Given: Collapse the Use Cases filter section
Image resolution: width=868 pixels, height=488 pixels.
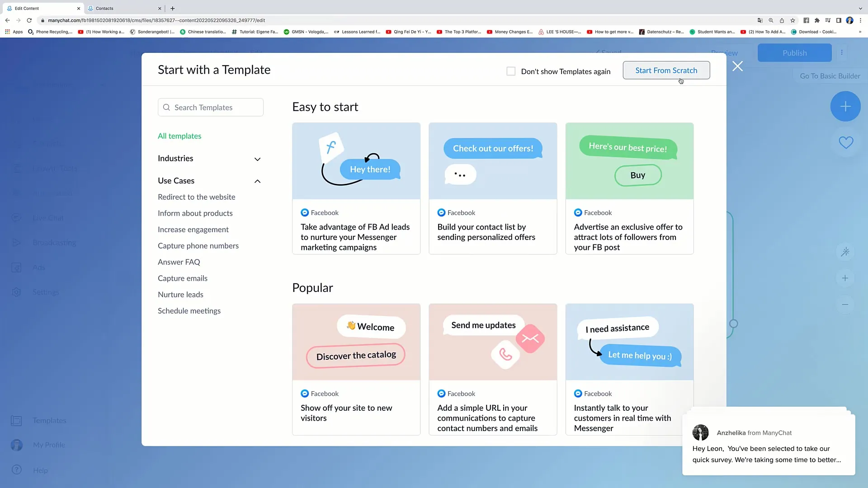Looking at the screenshot, I should pyautogui.click(x=258, y=181).
